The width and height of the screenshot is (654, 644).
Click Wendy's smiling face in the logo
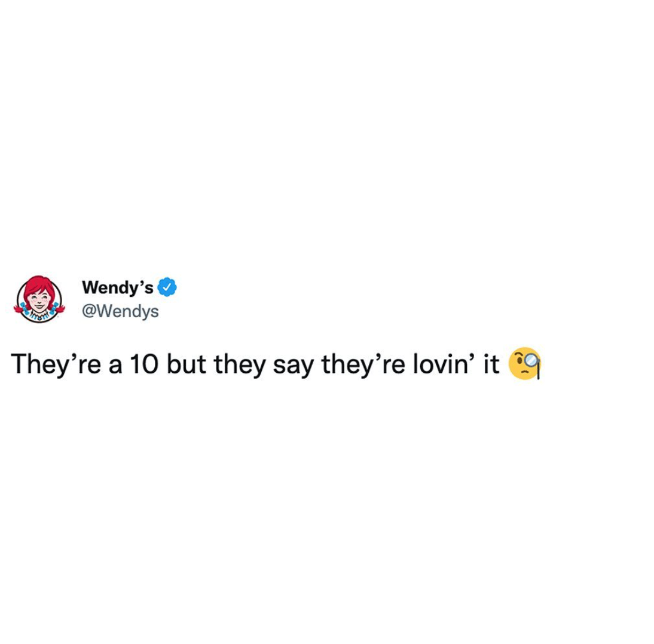click(39, 301)
